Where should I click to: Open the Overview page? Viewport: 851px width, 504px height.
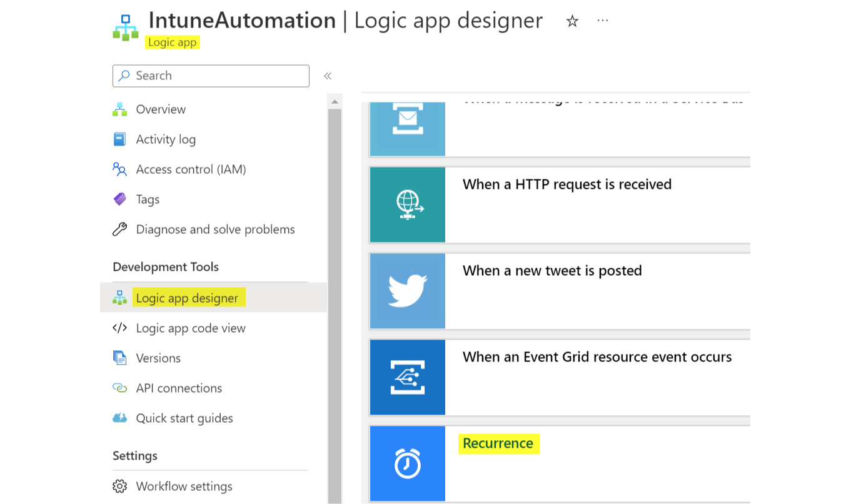pyautogui.click(x=161, y=109)
